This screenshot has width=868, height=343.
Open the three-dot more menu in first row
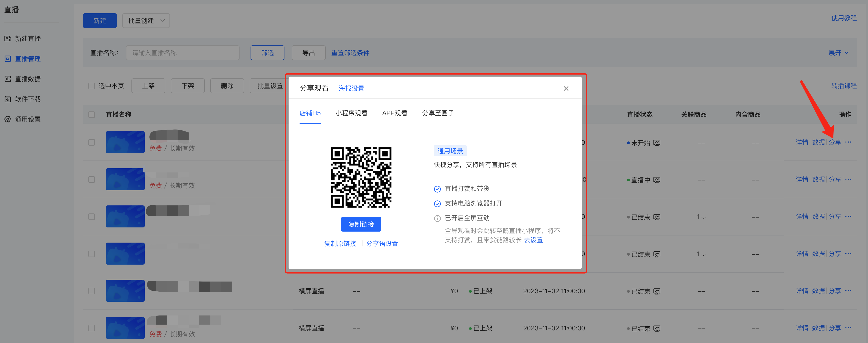pyautogui.click(x=848, y=142)
